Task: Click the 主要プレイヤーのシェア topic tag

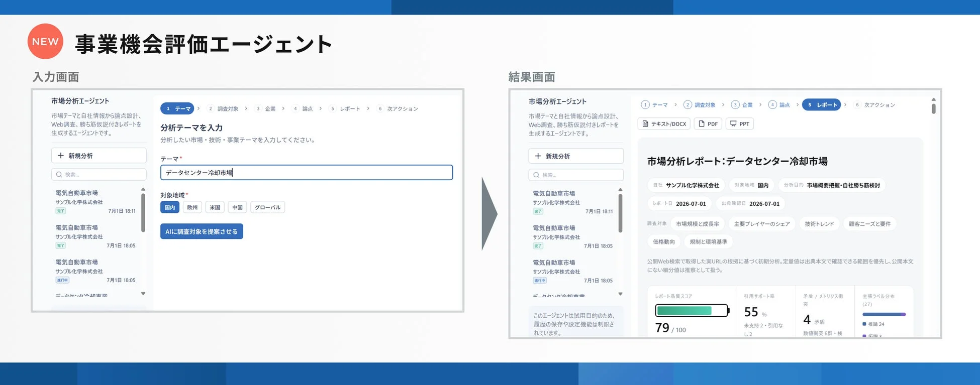Action: tap(762, 224)
